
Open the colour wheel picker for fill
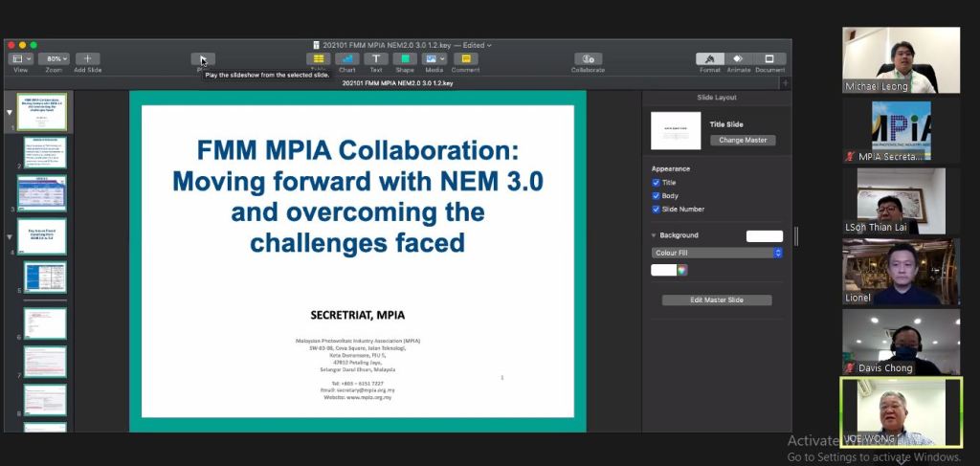tap(681, 271)
